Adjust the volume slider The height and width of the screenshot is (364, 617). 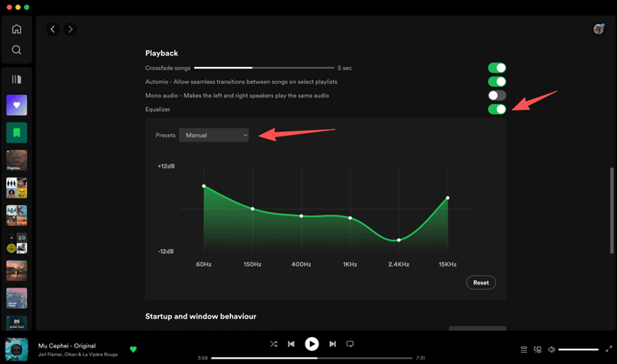[x=578, y=349]
